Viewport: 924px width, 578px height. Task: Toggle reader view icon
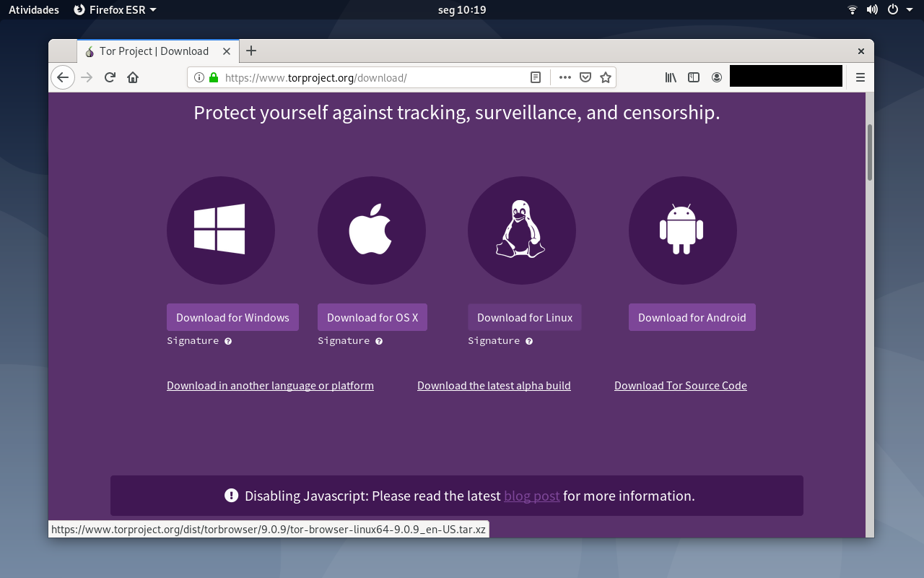[x=536, y=77]
